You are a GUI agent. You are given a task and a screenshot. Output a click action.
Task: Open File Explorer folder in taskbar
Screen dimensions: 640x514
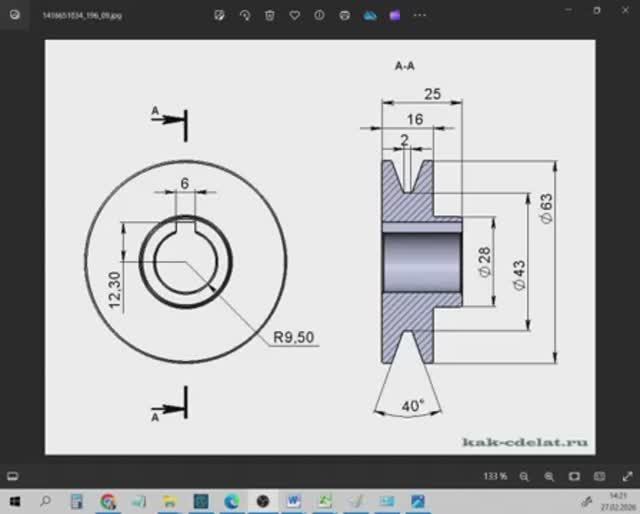tap(169, 502)
